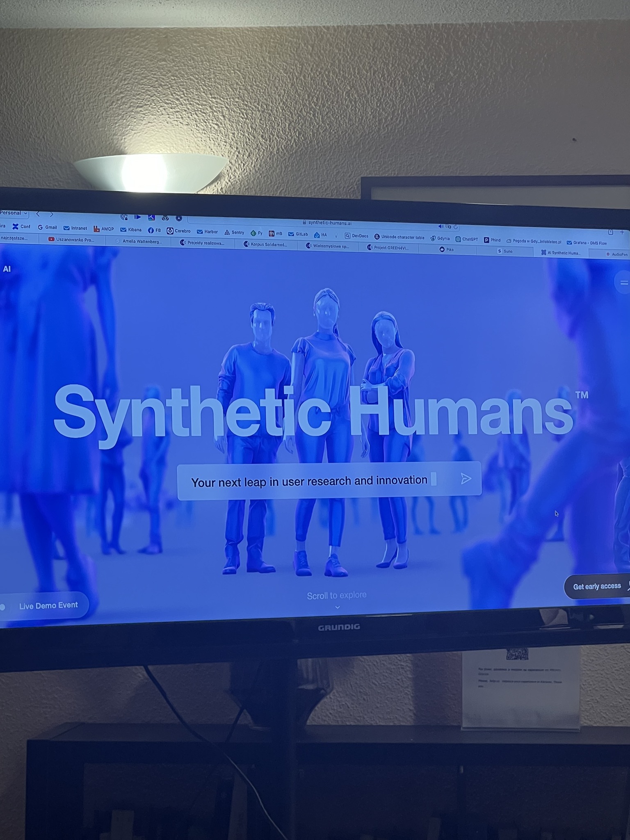
Task: Open the hamburger menu on the page
Action: coord(623,283)
